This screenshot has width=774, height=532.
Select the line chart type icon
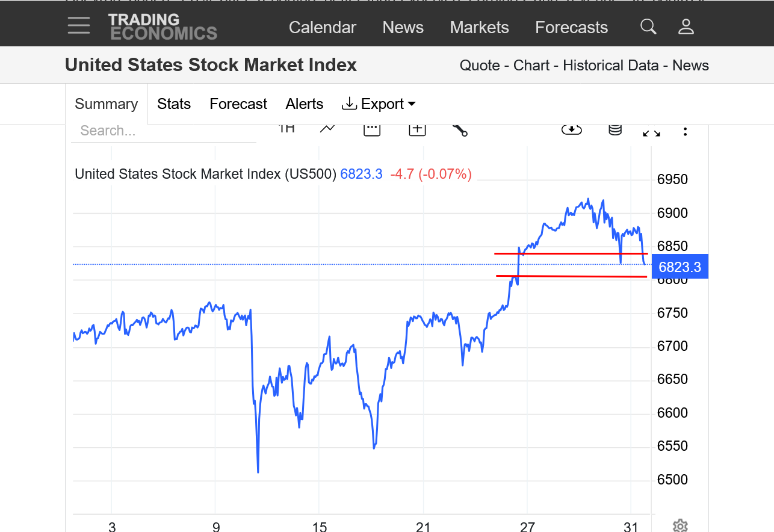click(x=327, y=128)
